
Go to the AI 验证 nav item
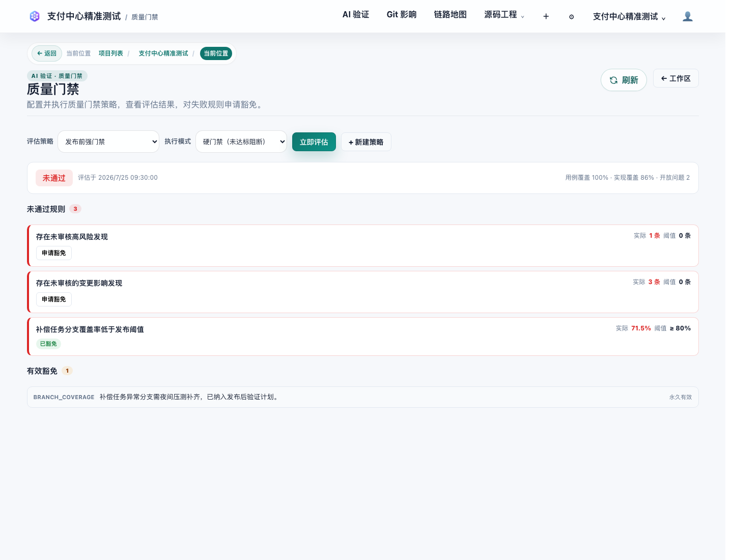pos(356,15)
